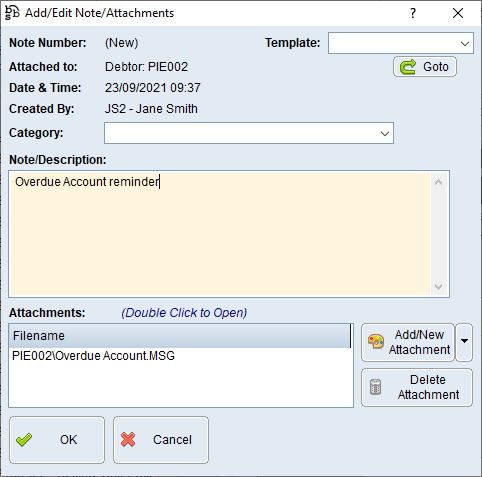Click the application logo in title bar
The image size is (482, 477).
point(12,13)
